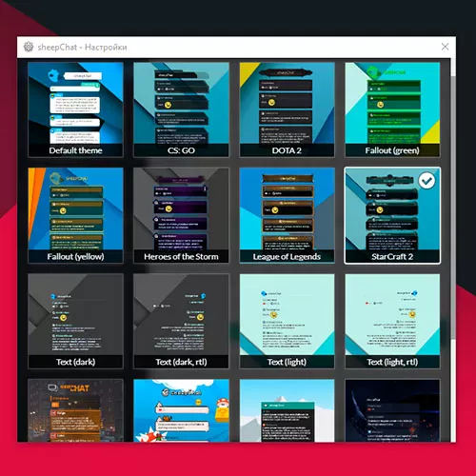This screenshot has height=476, width=476.
Task: Apply the Text (light, rtl) theme
Action: [x=392, y=321]
